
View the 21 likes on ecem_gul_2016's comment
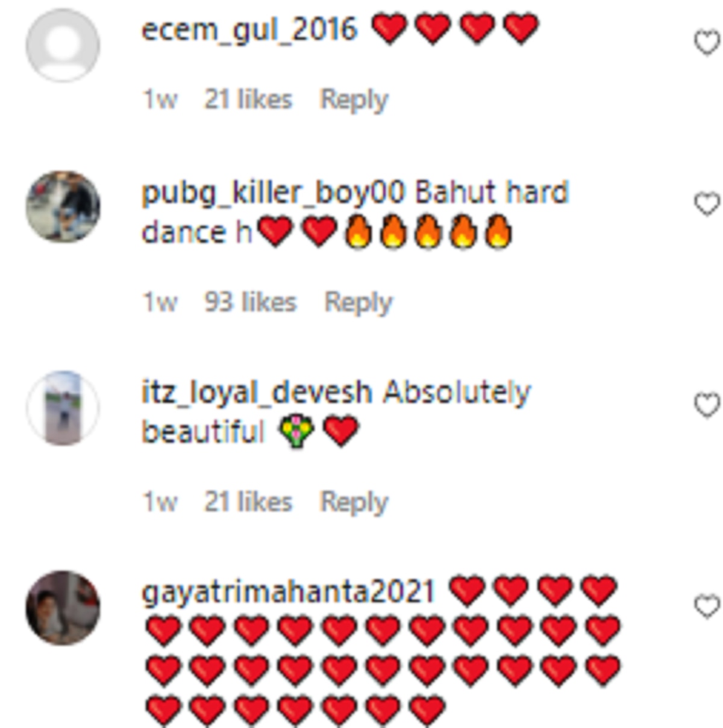(x=248, y=99)
